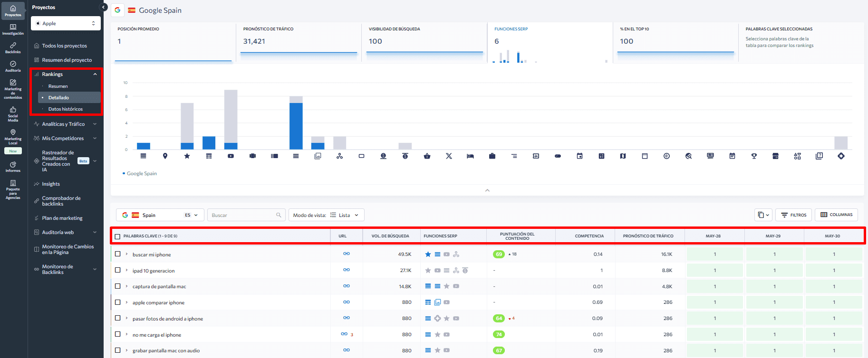This screenshot has height=358, width=868.
Task: Click the hotel bed icon under the chart
Action: [x=470, y=156]
